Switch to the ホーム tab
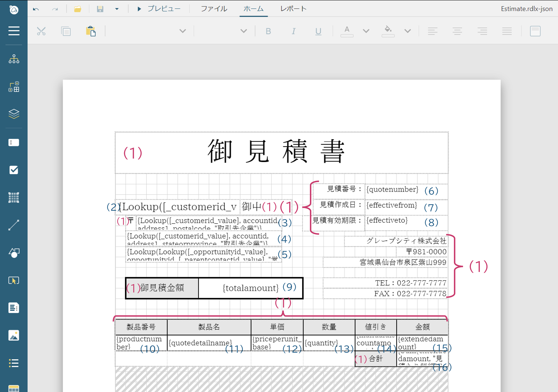Screen dimensions: 558x392 253,9
